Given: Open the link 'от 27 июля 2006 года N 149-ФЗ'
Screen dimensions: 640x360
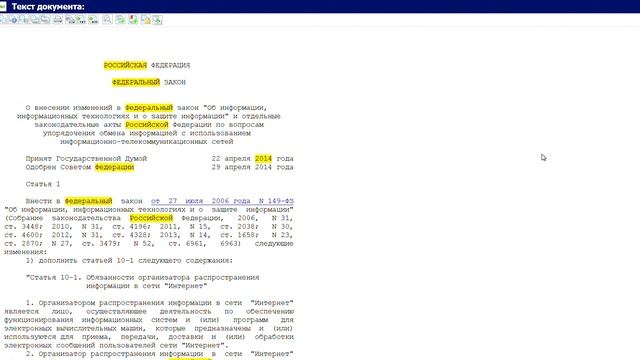Looking at the screenshot, I should click(x=222, y=201).
